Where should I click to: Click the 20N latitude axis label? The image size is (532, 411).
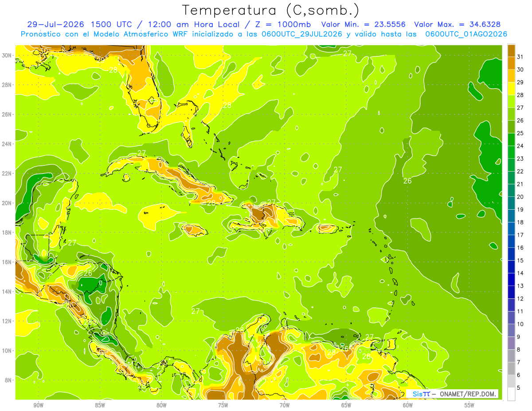click(x=8, y=203)
